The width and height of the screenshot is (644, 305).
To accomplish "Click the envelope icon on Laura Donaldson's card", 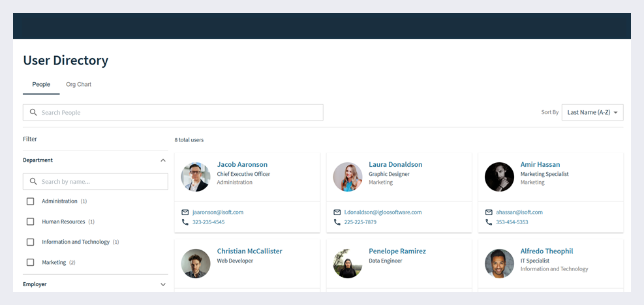I will (x=337, y=212).
